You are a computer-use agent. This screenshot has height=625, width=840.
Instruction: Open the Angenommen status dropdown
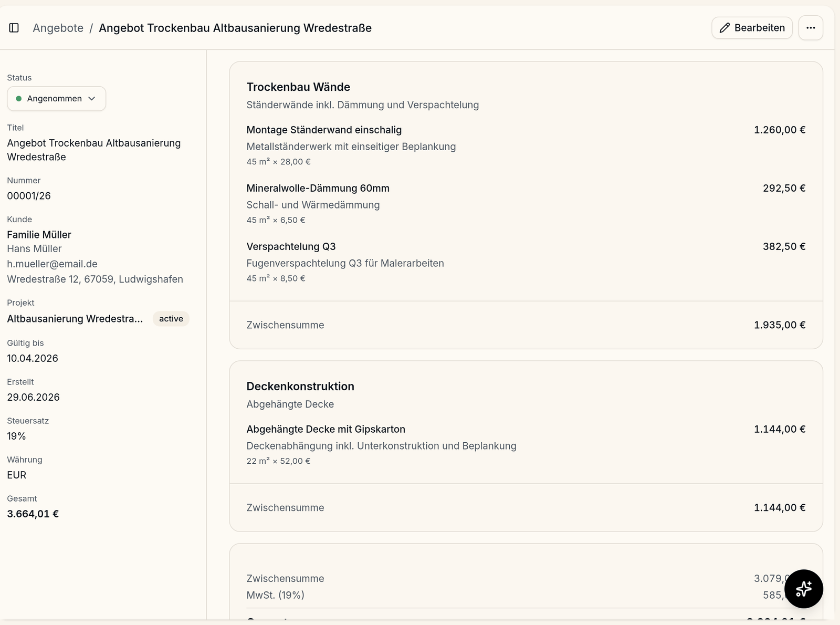(56, 99)
